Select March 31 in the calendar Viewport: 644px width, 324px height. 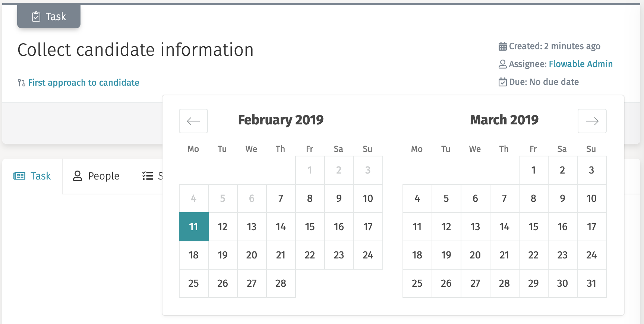(591, 283)
